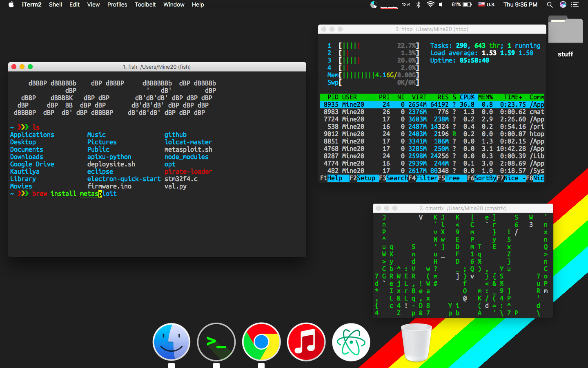Click firmware.ino in the ls output
This screenshot has height=368, width=588.
click(x=109, y=186)
